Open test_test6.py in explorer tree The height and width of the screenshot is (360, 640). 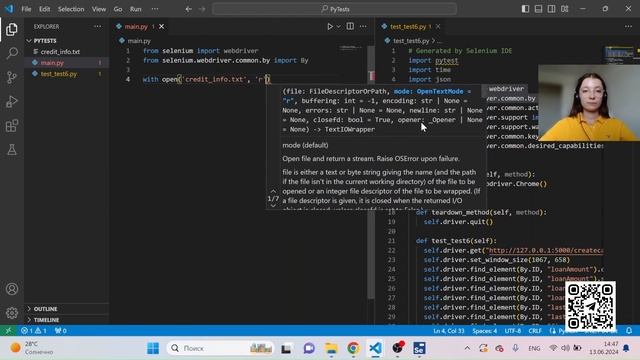(66, 74)
